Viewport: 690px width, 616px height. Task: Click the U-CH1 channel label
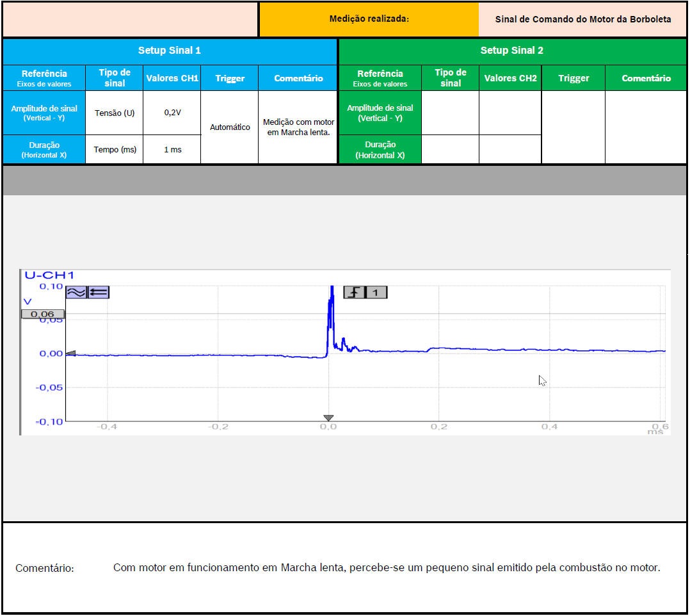point(49,275)
